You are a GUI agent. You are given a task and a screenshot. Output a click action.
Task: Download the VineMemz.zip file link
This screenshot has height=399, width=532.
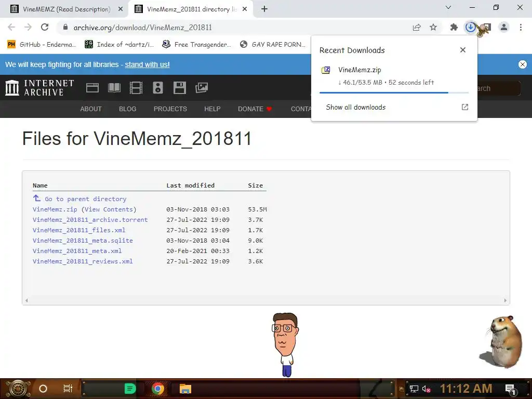click(55, 209)
